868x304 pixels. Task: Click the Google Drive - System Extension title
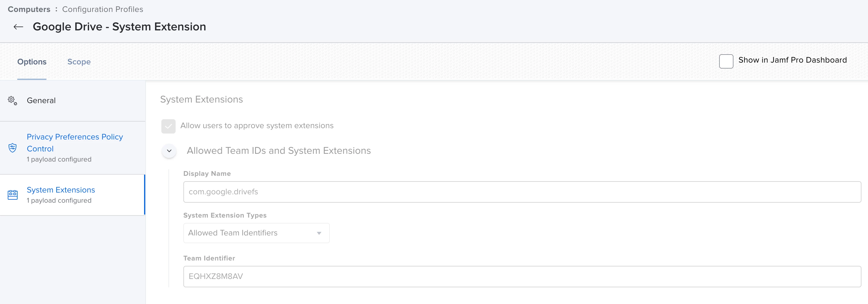119,27
